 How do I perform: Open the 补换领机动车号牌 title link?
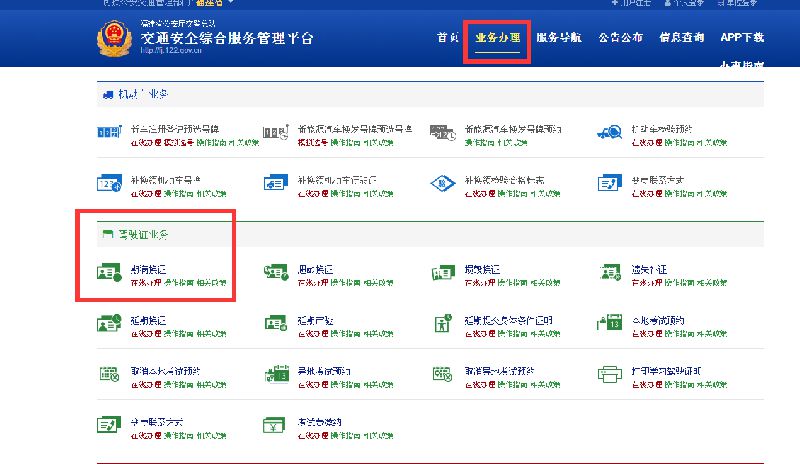166,180
